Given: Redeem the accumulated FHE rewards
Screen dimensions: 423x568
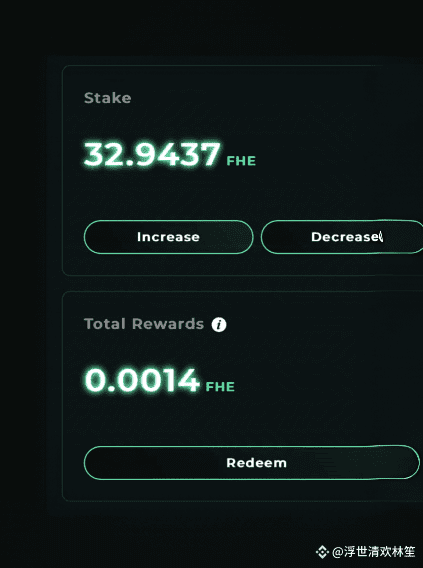Looking at the screenshot, I should 252,463.
